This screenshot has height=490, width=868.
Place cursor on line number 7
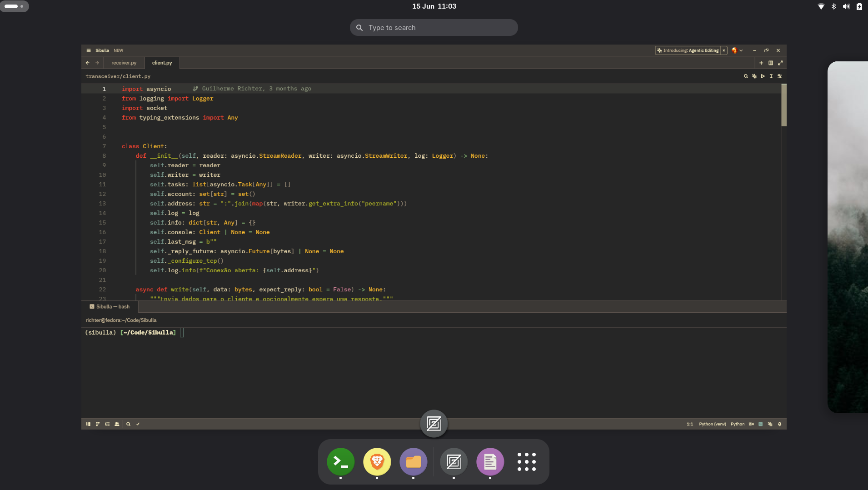click(104, 146)
